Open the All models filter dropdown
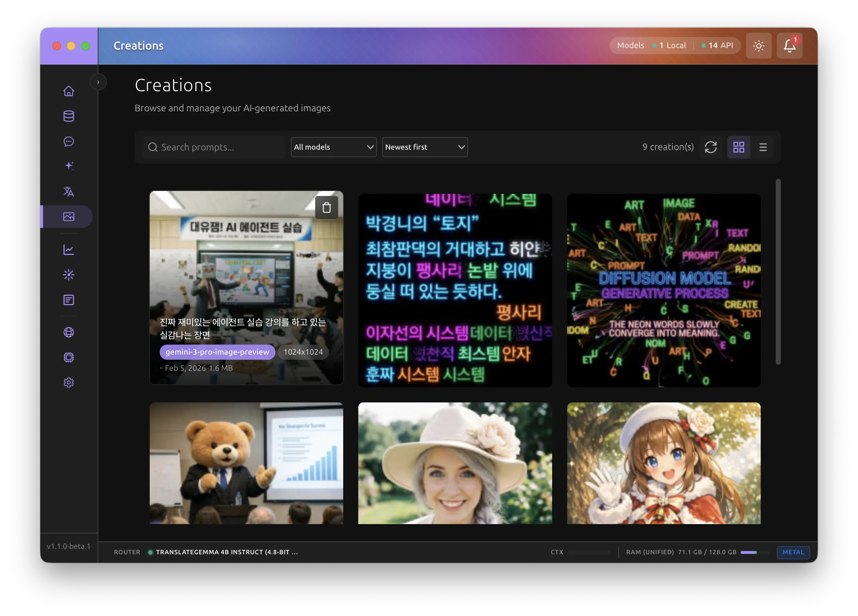Screen dimensions: 858x616 pos(333,147)
